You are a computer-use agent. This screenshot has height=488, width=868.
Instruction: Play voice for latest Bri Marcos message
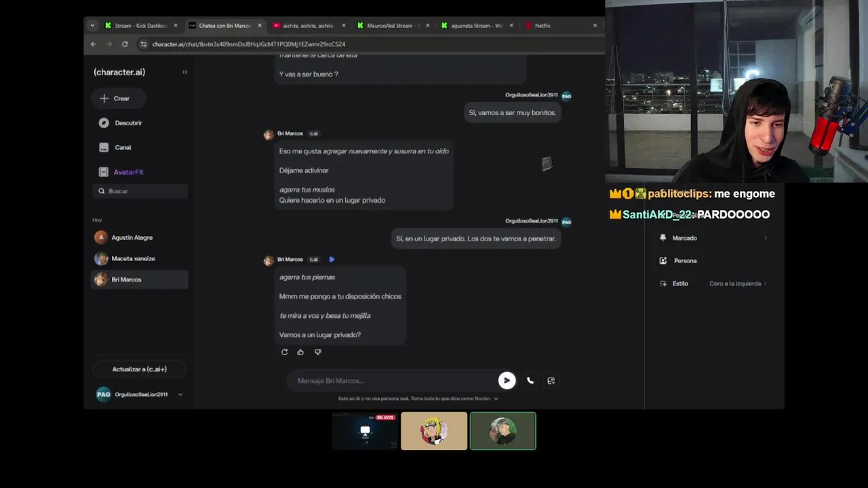click(332, 259)
